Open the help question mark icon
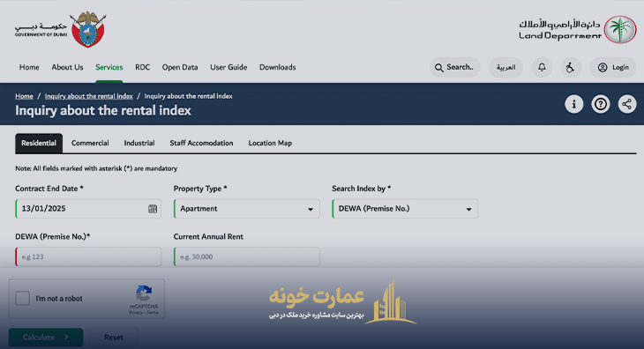This screenshot has width=644, height=349. click(x=601, y=104)
